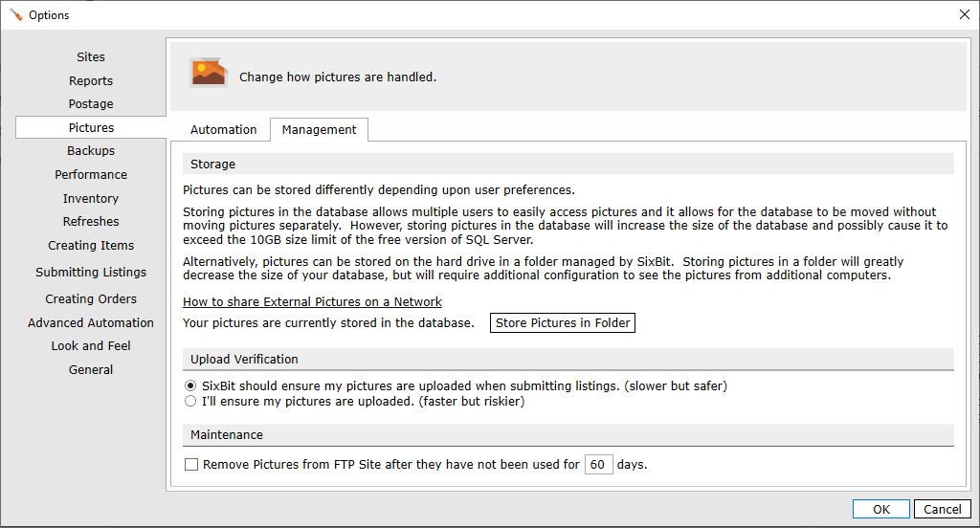980x528 pixels.
Task: Click the Store Pictures in Folder button
Action: point(563,323)
